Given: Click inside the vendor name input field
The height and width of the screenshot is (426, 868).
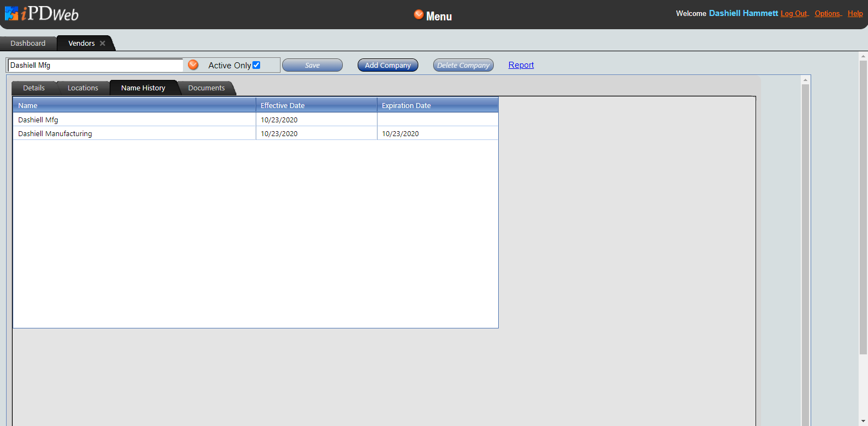Looking at the screenshot, I should [95, 65].
